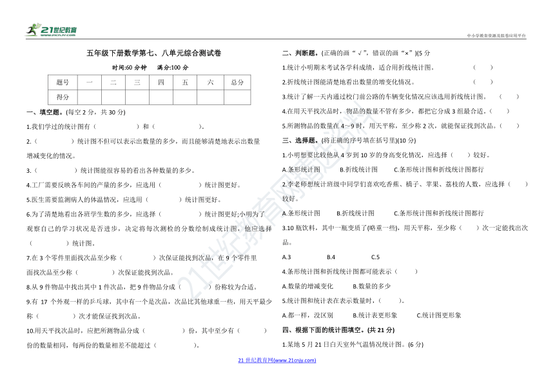Select option B.4
The width and height of the screenshot is (555, 392).
coord(331,257)
